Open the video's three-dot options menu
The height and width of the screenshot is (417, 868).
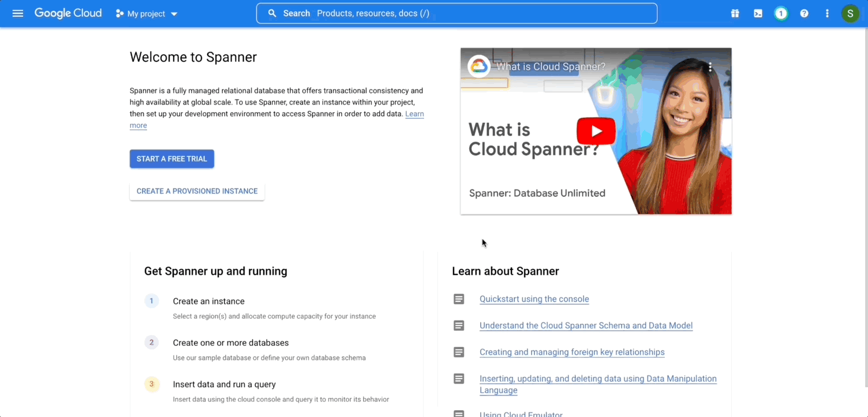click(x=710, y=67)
